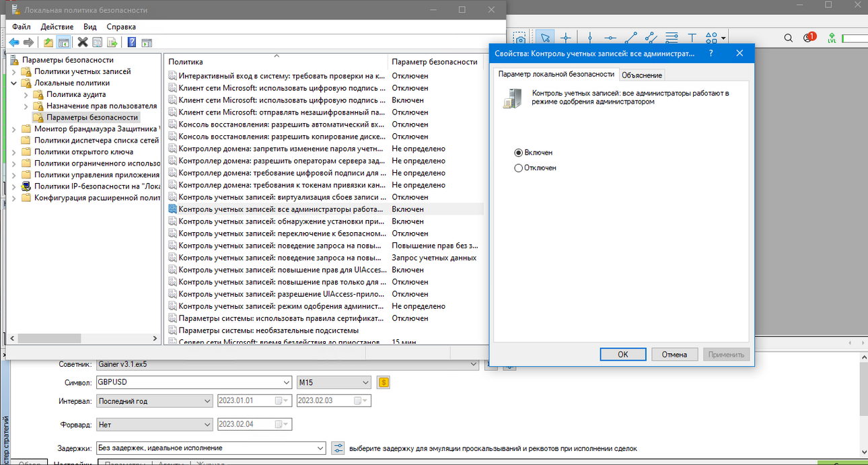This screenshot has width=868, height=465.
Task: Select the cursor arrow tool in MetaTrader
Action: coord(545,38)
